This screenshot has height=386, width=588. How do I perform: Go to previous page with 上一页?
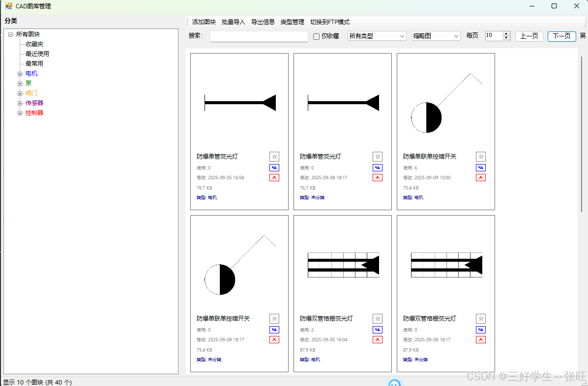click(529, 36)
